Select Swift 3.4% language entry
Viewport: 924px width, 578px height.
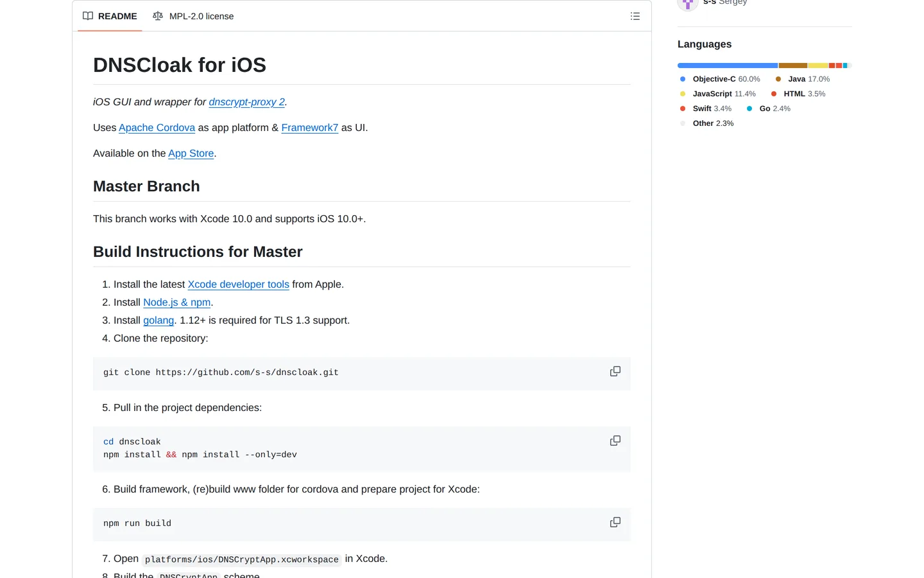coord(705,109)
